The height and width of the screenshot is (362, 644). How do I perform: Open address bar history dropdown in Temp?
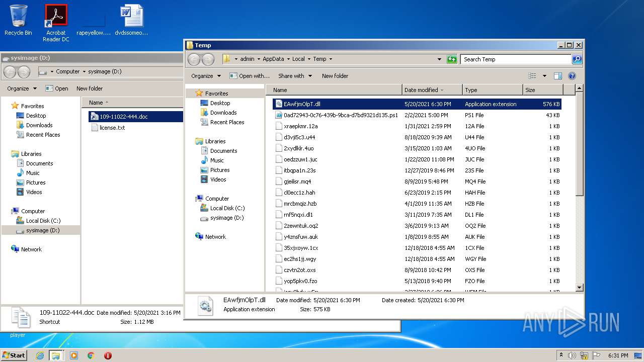pos(439,59)
